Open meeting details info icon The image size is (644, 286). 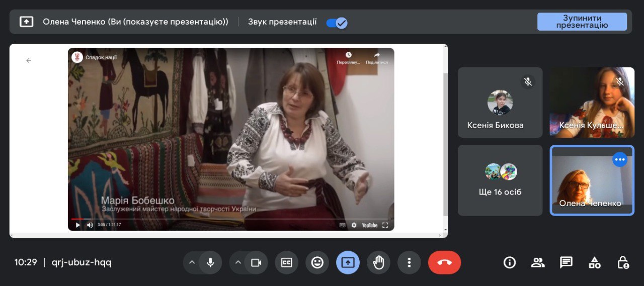tap(510, 262)
